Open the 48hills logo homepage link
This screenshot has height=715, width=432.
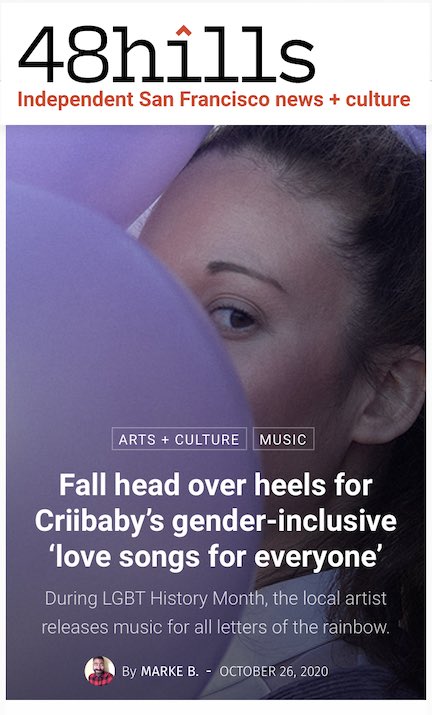click(x=167, y=55)
